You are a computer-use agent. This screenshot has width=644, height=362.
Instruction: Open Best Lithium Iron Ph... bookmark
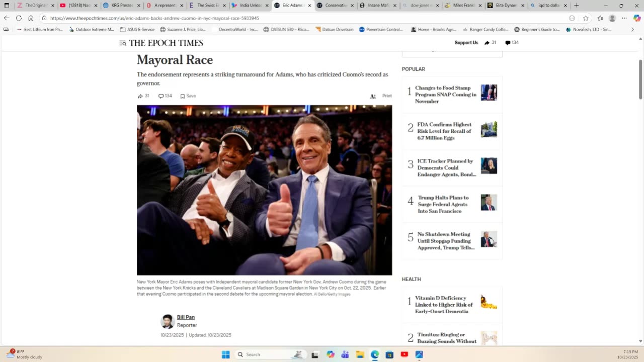40,30
